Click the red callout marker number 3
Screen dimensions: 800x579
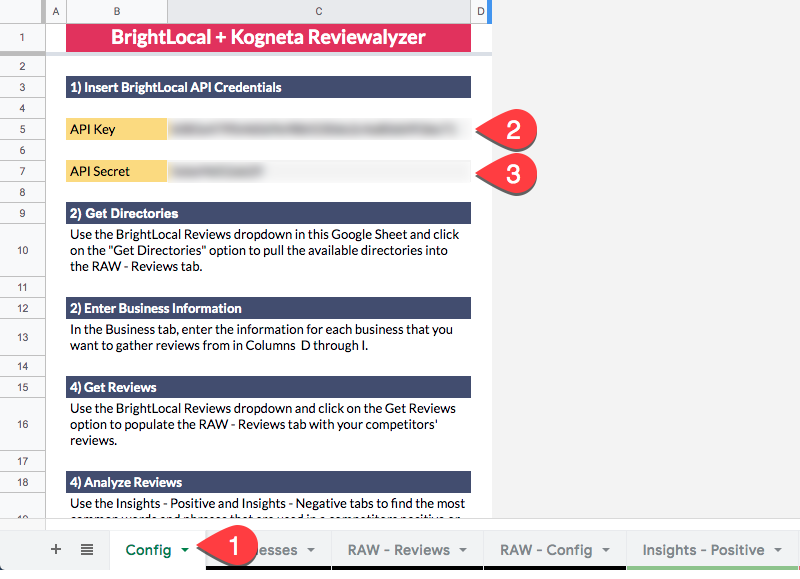point(512,175)
